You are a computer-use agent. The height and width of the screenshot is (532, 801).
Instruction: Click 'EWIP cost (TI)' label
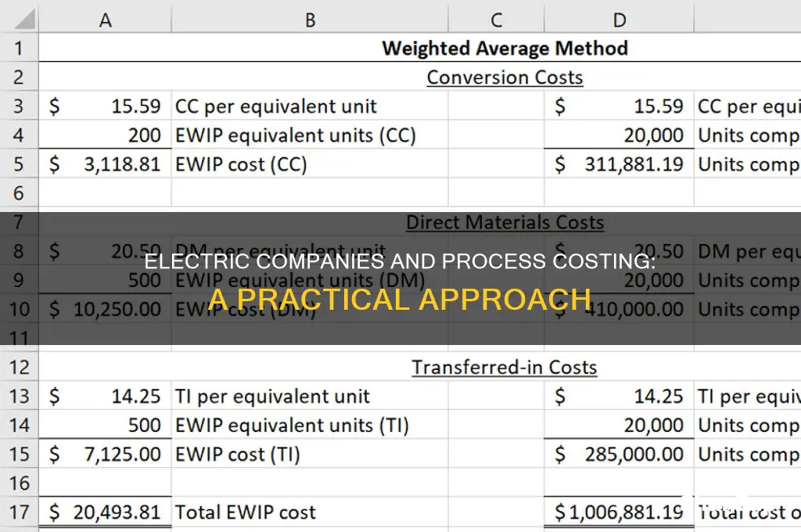click(238, 455)
